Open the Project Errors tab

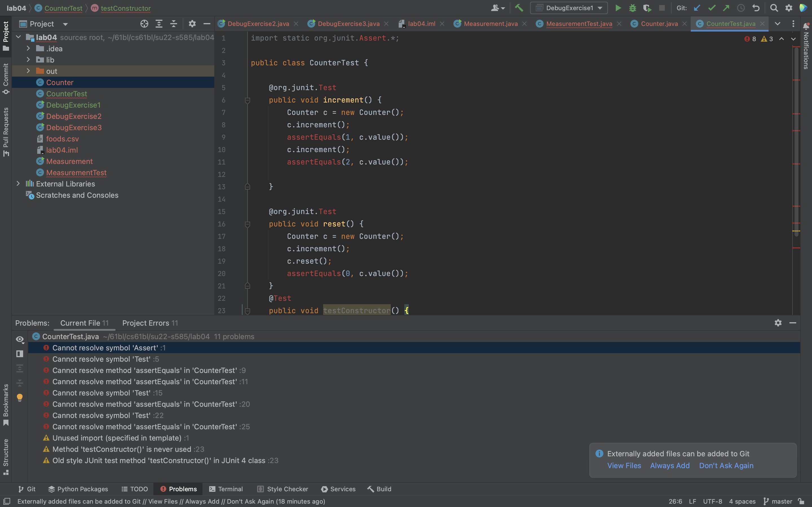click(150, 323)
